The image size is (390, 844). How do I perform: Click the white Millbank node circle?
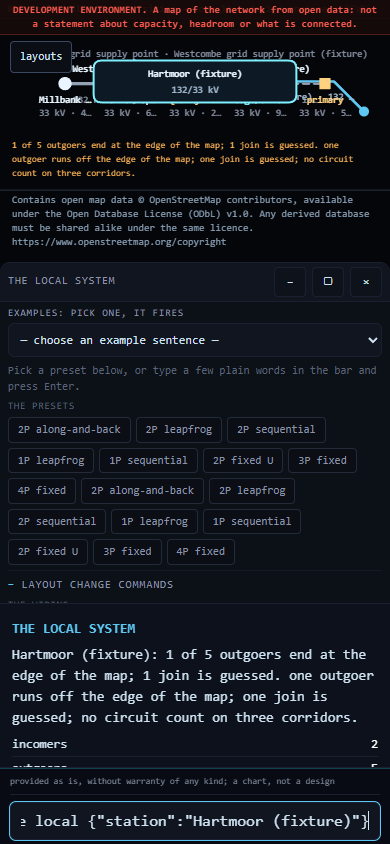65,83
